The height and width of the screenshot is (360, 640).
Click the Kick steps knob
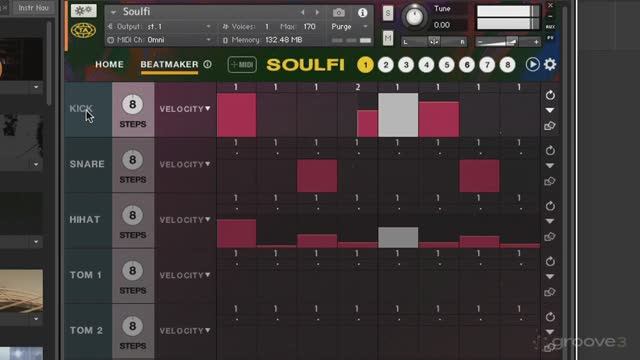click(132, 104)
